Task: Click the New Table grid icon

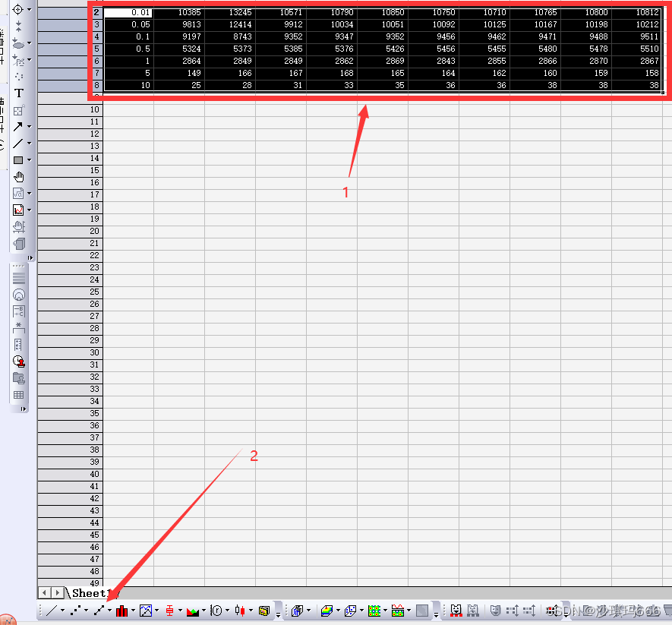Action: [18, 395]
